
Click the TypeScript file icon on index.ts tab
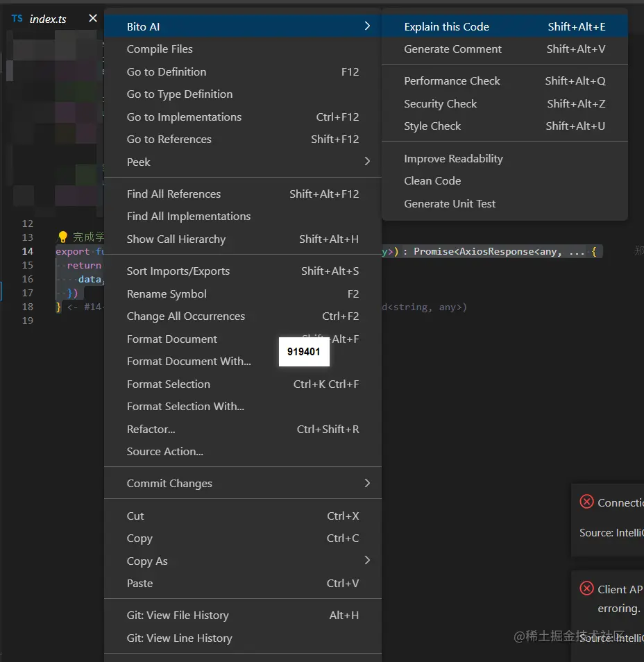point(17,19)
